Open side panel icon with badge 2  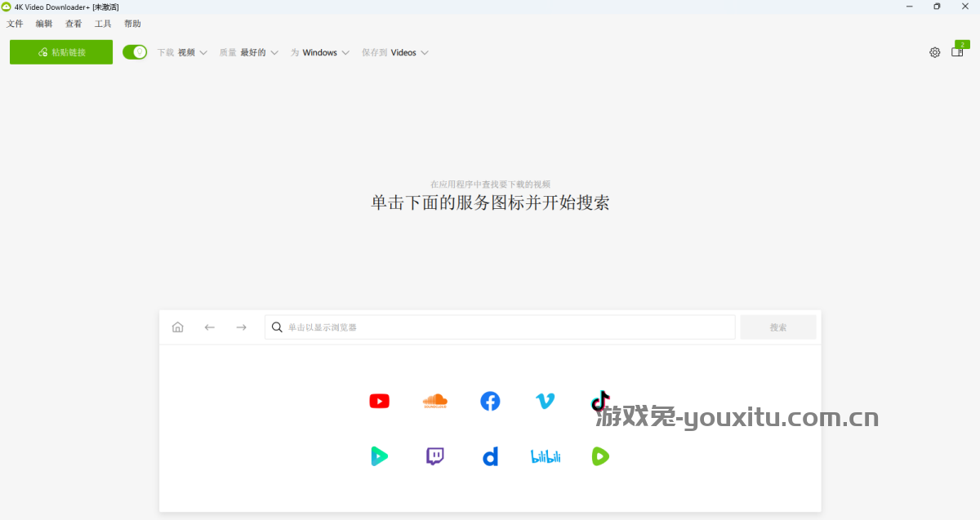click(x=959, y=50)
